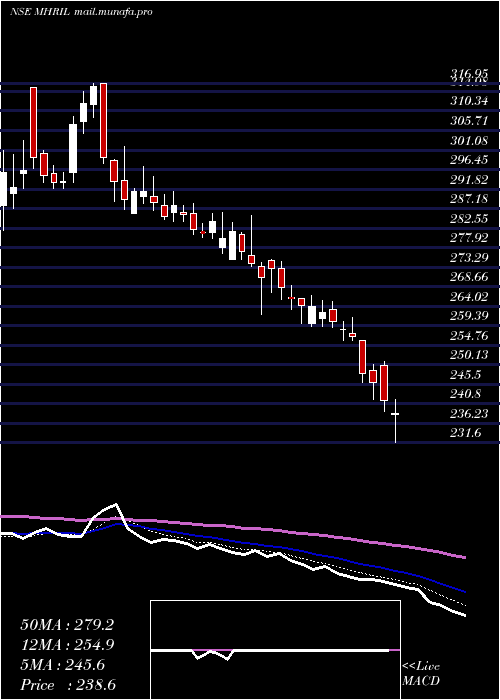Screen dimensions: 500x700
Task: Click the Price : 238.6 readout
Action: [68, 685]
